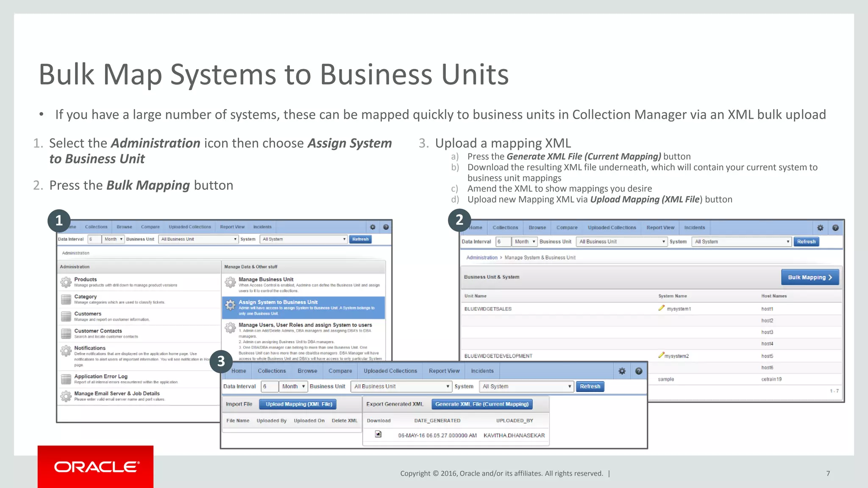This screenshot has height=488, width=868.
Task: Open Report View tab in screenshot 3
Action: click(x=444, y=371)
